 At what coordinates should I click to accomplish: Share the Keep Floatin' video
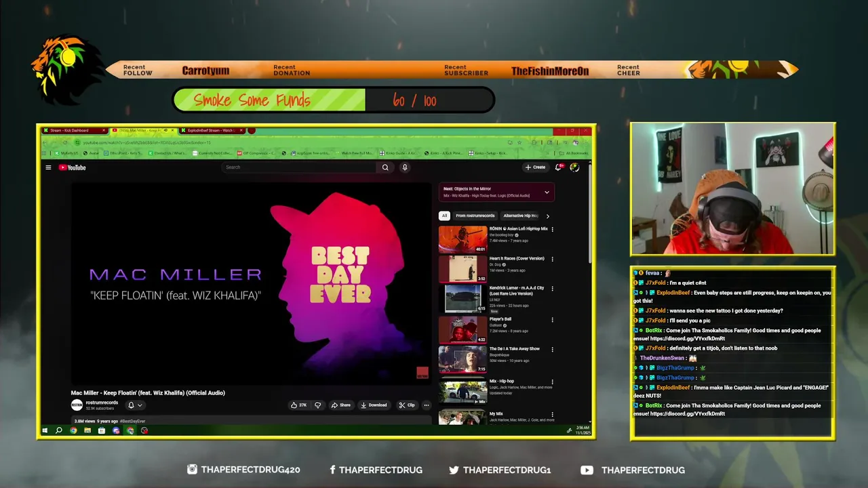[x=341, y=405]
